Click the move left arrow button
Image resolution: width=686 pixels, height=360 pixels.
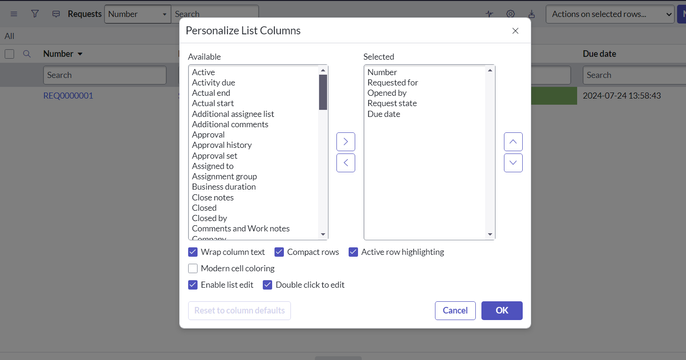[x=346, y=163]
